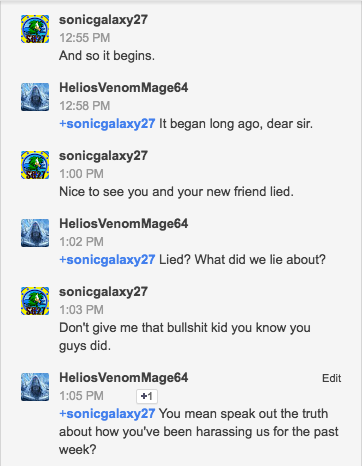Open HeliosVenomMage64 name above 'Lied? What did we'

[x=124, y=224]
